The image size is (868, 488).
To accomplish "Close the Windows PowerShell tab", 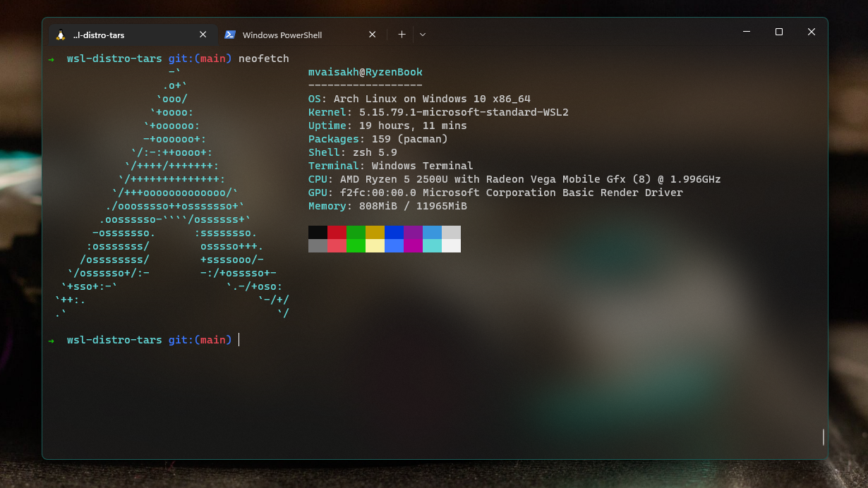I will (x=373, y=35).
